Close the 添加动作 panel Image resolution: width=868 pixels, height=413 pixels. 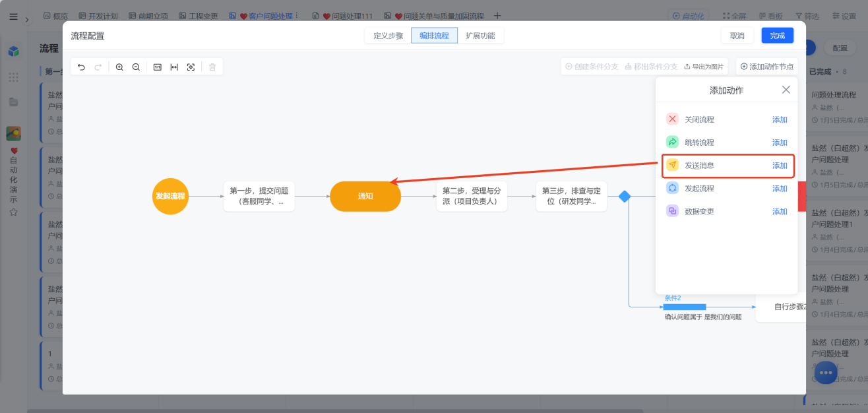(x=786, y=90)
